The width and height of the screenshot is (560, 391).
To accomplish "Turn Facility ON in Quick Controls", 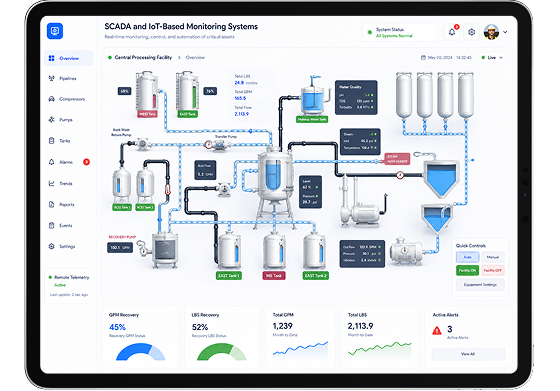I will click(x=467, y=270).
